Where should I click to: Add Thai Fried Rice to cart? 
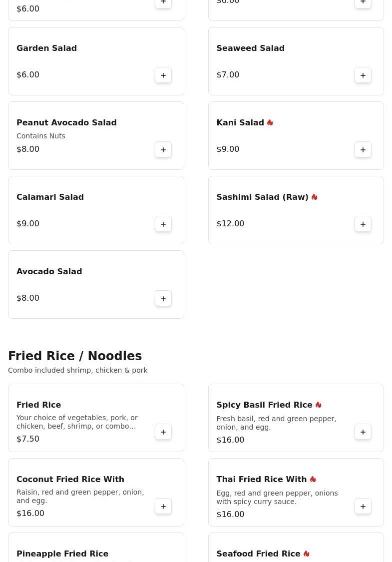[363, 506]
